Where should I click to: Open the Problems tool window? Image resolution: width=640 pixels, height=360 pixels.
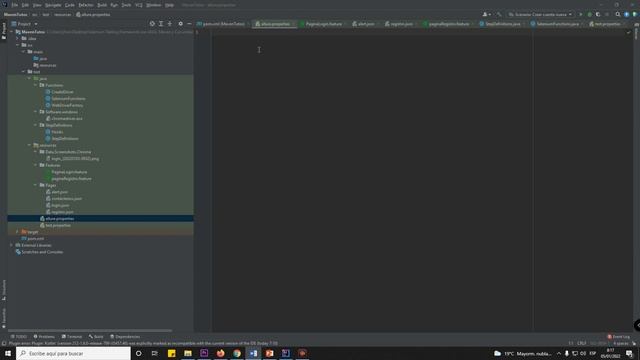coord(44,337)
